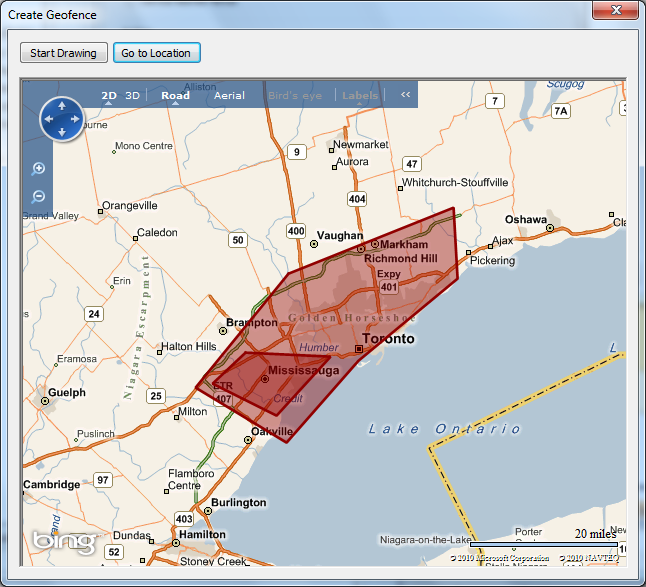This screenshot has height=587, width=646.
Task: Click the Toronto city marker
Action: (x=359, y=349)
